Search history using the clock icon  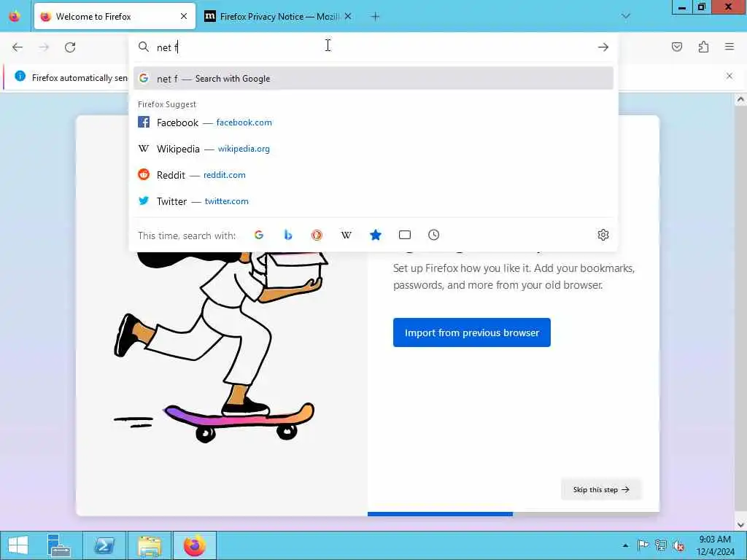tap(433, 235)
